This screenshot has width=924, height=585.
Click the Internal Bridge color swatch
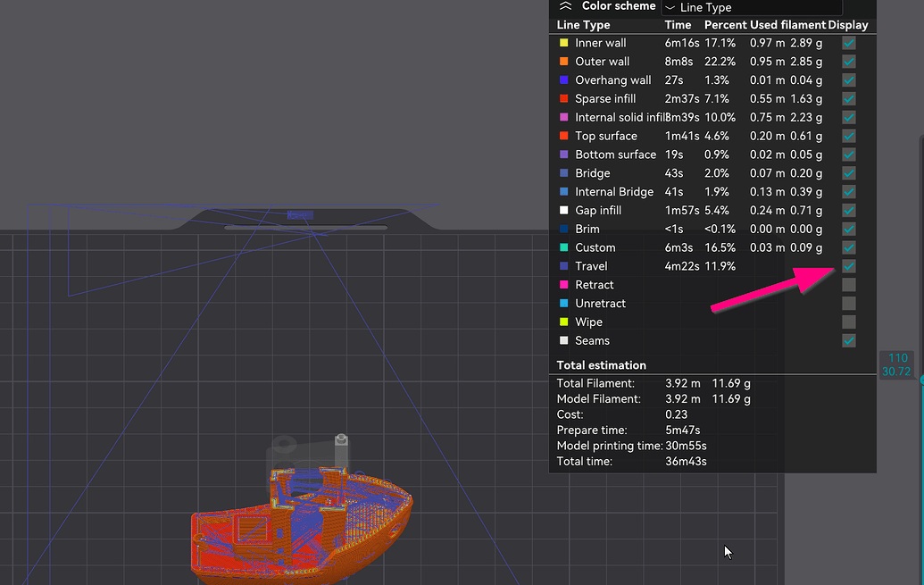[564, 192]
